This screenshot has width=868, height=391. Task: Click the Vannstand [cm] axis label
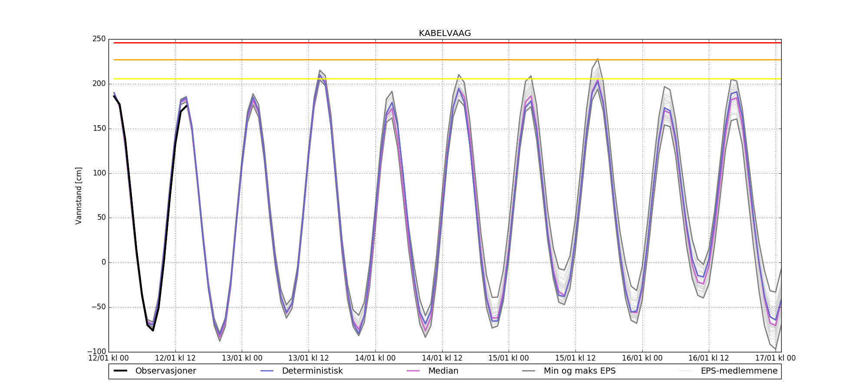point(79,195)
